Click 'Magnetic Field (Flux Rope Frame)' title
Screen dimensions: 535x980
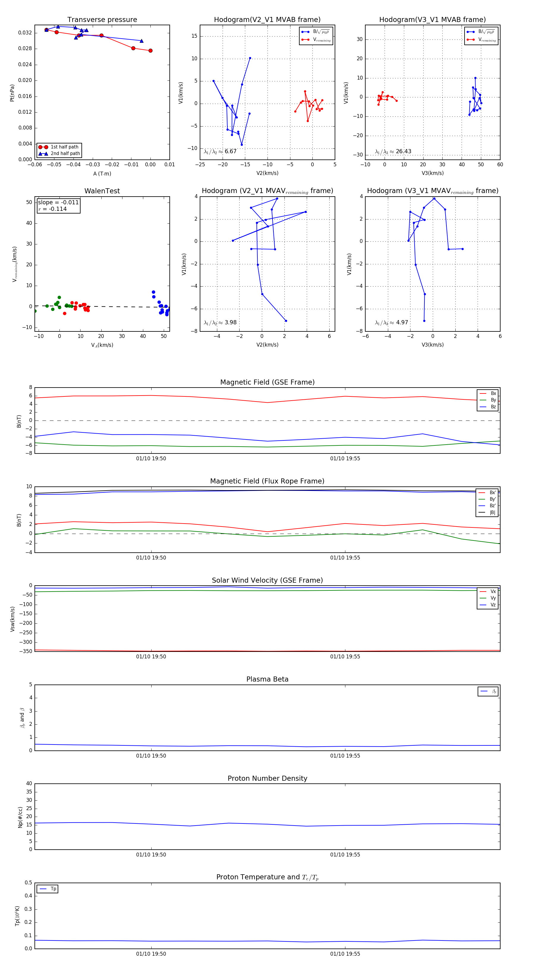click(267, 481)
